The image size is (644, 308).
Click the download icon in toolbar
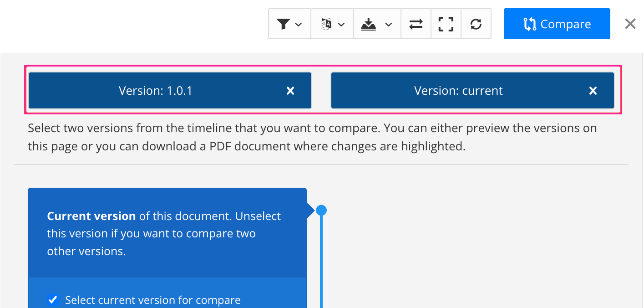pos(369,25)
